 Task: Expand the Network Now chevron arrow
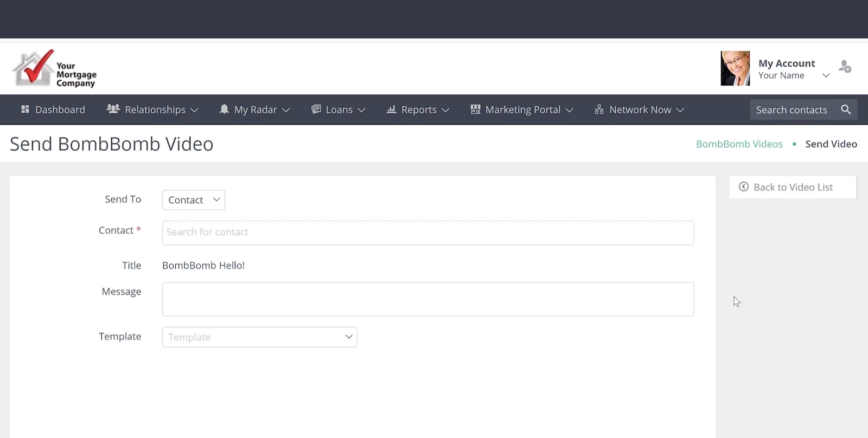680,110
